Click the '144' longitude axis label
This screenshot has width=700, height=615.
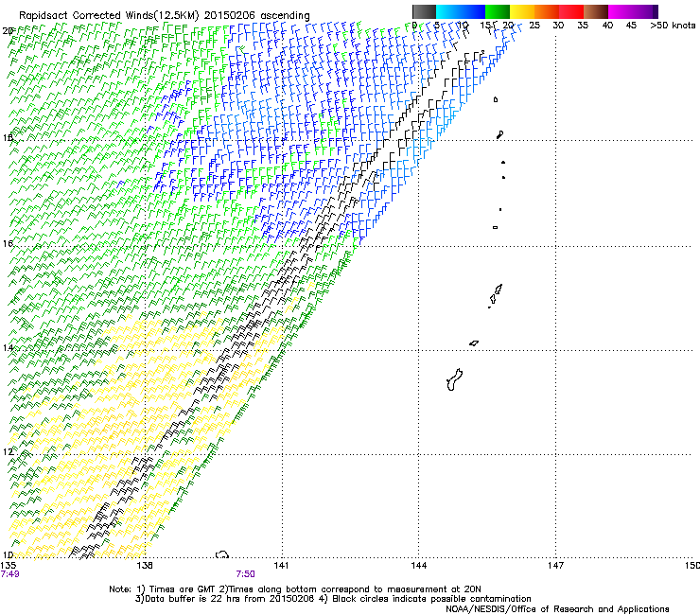[418, 566]
